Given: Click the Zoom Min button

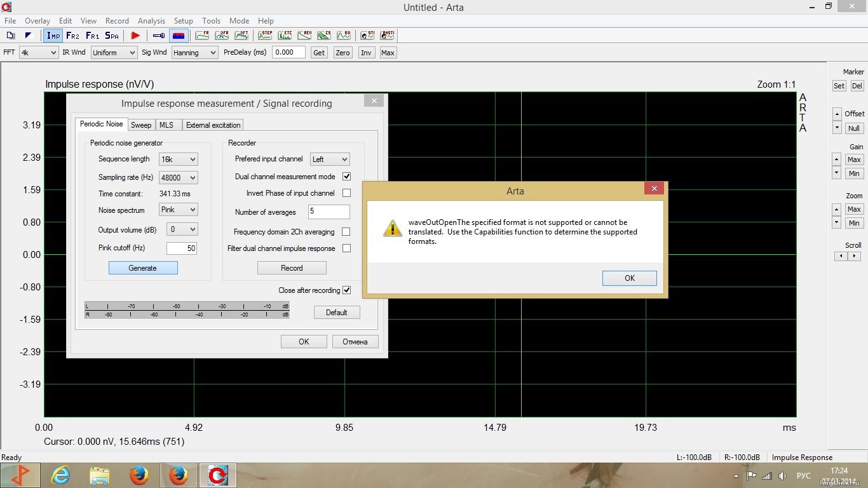Looking at the screenshot, I should [854, 223].
